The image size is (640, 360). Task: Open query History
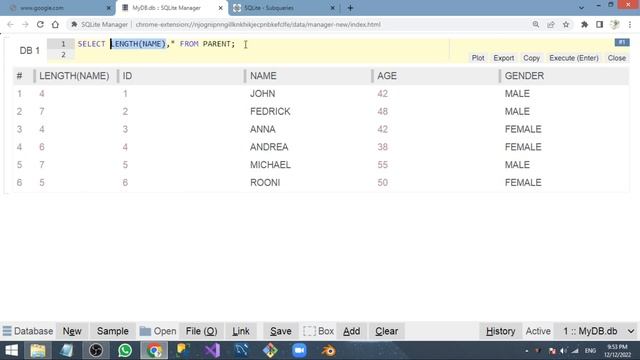point(500,331)
